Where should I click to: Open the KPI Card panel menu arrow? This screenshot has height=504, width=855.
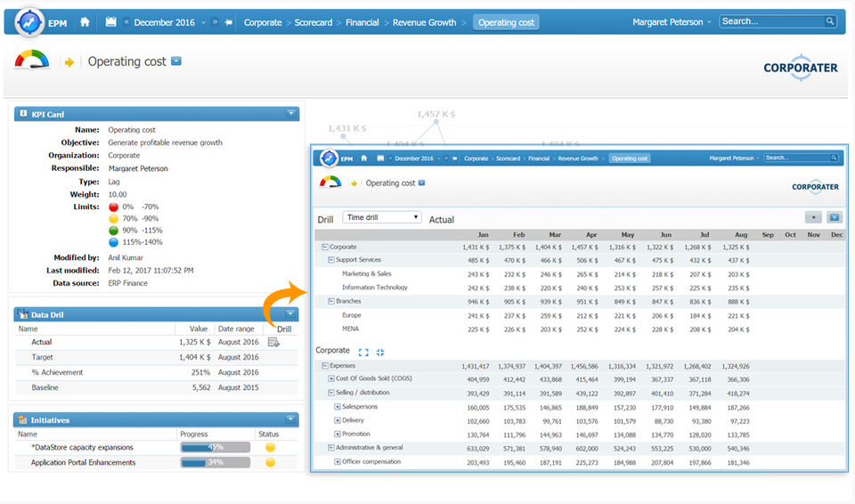click(x=290, y=114)
